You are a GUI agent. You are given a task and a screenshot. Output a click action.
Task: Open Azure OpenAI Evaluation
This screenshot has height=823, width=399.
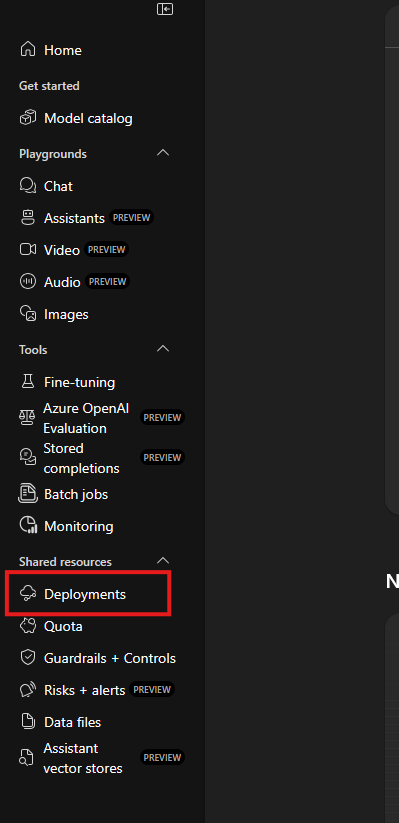pos(86,418)
